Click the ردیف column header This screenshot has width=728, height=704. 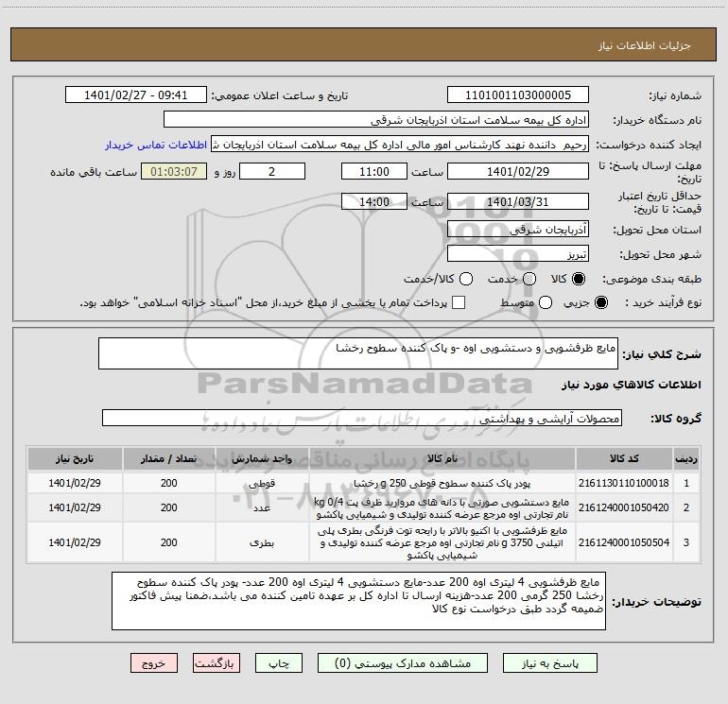[686, 459]
